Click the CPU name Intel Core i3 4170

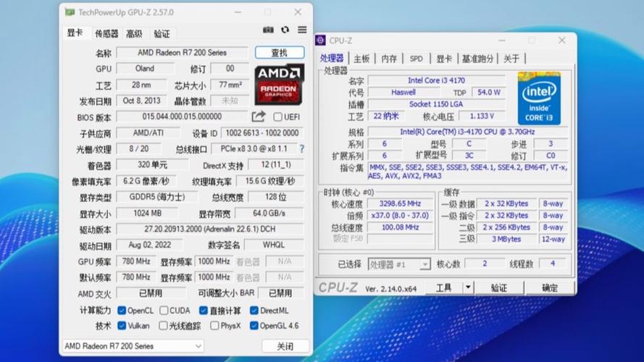tap(437, 80)
